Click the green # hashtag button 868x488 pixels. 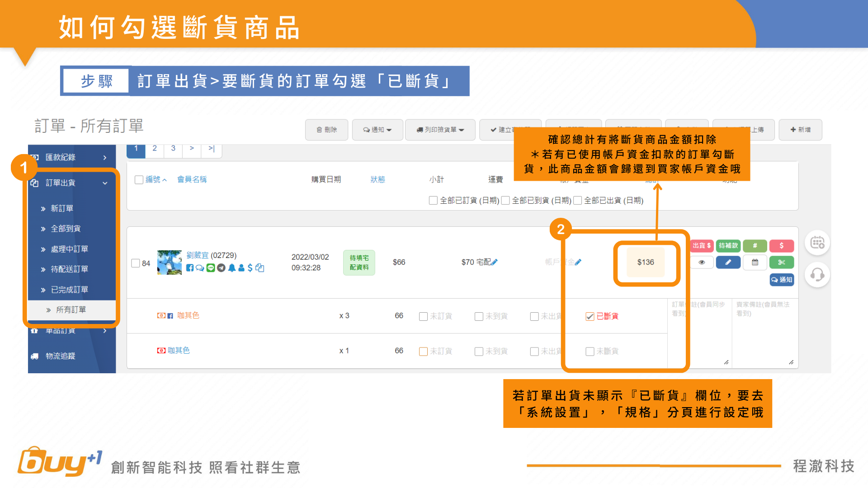click(755, 246)
